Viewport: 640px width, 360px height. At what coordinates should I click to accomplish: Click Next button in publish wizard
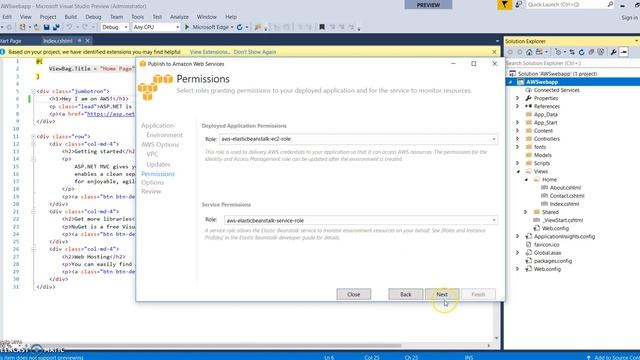(442, 294)
